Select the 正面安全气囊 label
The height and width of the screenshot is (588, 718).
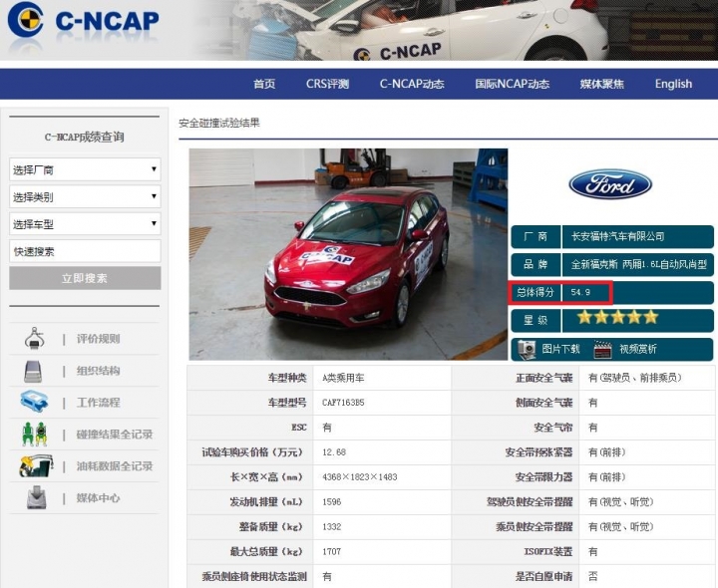(543, 378)
